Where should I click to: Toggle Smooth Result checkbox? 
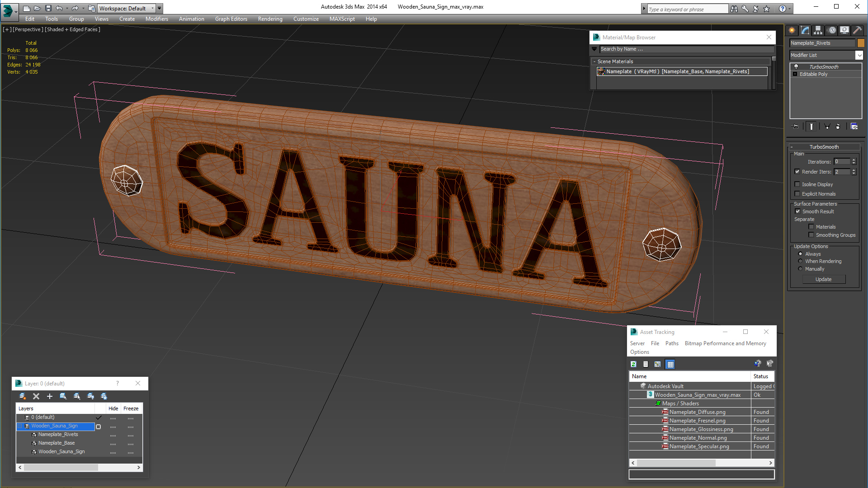click(797, 211)
